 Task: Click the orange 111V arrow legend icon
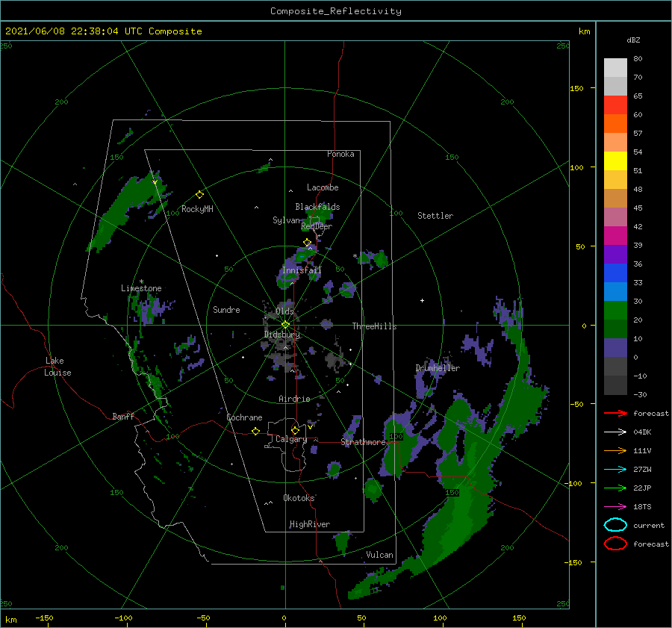pos(615,450)
